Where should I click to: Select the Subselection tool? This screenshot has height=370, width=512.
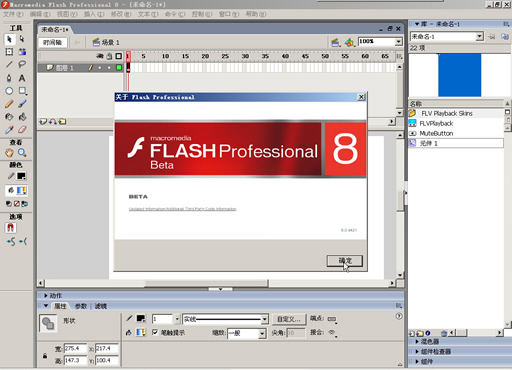(x=22, y=39)
